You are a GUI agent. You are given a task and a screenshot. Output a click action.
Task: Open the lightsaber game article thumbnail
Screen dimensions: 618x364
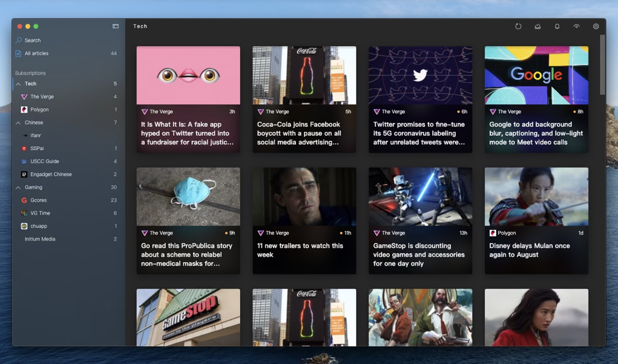420,196
